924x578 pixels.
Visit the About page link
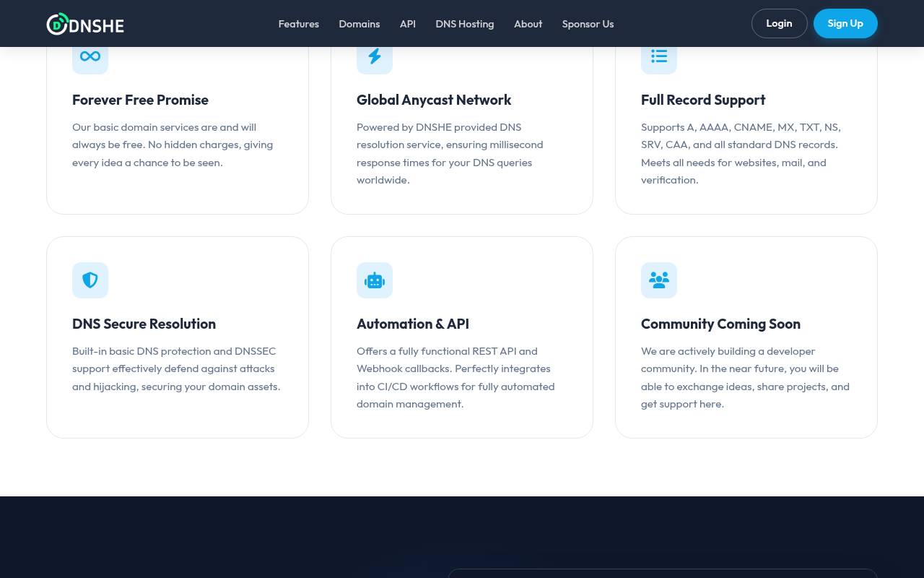tap(528, 24)
